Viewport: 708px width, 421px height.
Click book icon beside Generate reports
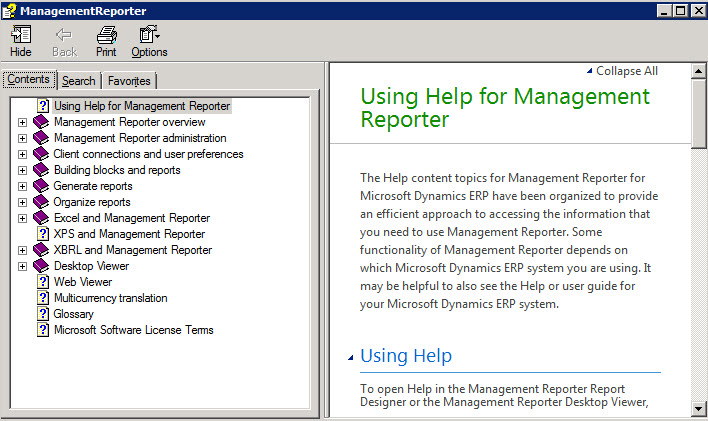coord(41,186)
